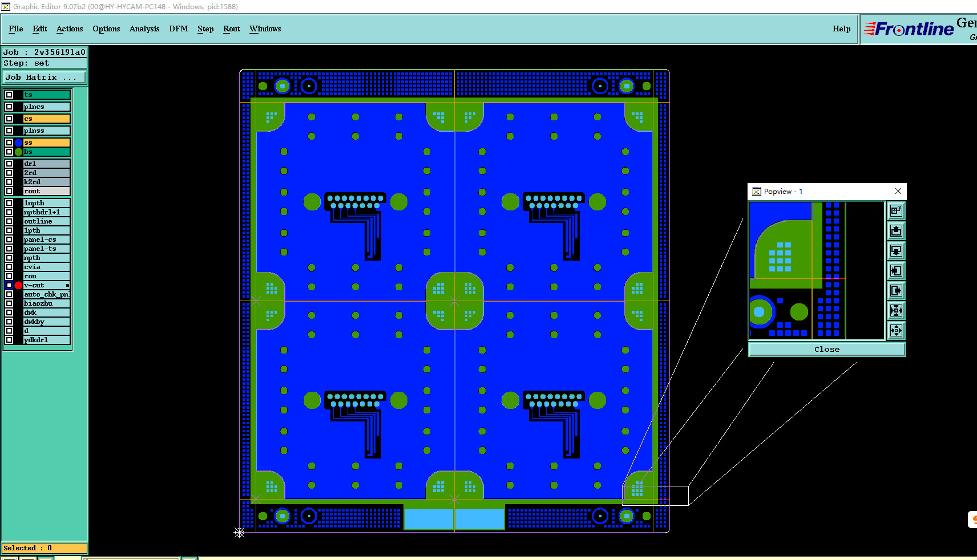The height and width of the screenshot is (560, 977).
Task: Toggle display checkbox for bs layer
Action: [x=9, y=152]
